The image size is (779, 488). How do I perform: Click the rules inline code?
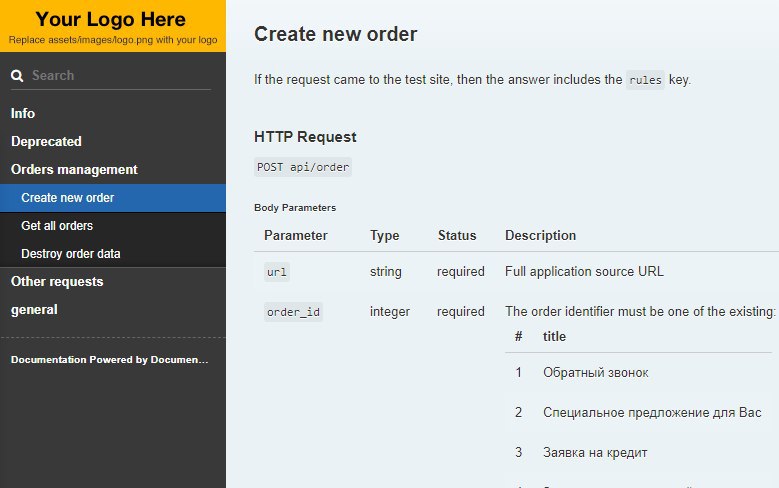[x=645, y=80]
